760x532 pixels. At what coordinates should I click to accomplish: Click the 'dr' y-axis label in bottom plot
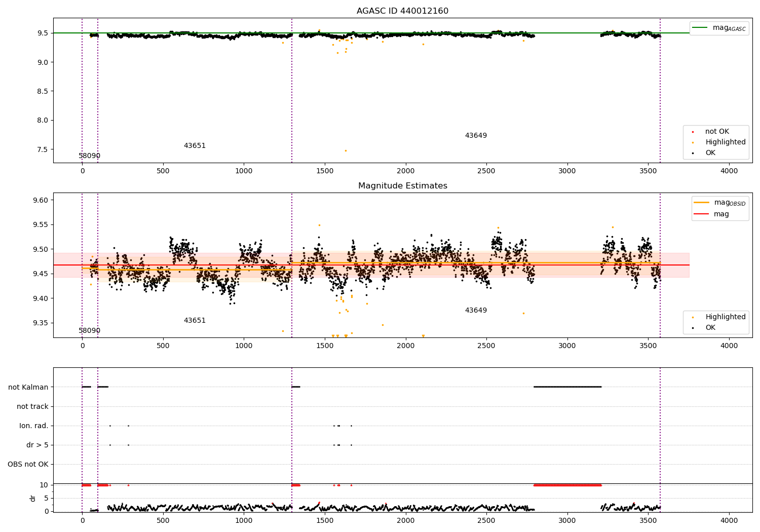click(33, 498)
